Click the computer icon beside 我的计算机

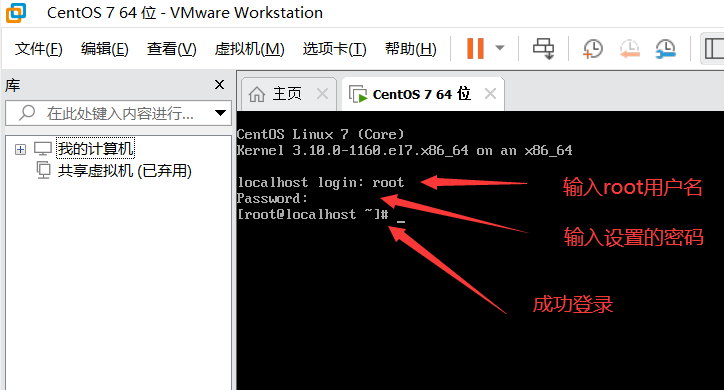point(43,149)
